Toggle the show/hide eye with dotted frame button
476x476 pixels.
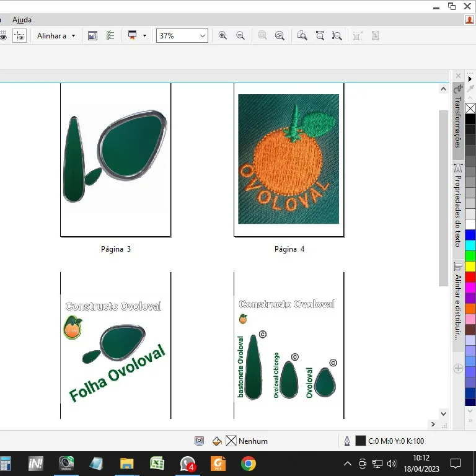pos(19,36)
